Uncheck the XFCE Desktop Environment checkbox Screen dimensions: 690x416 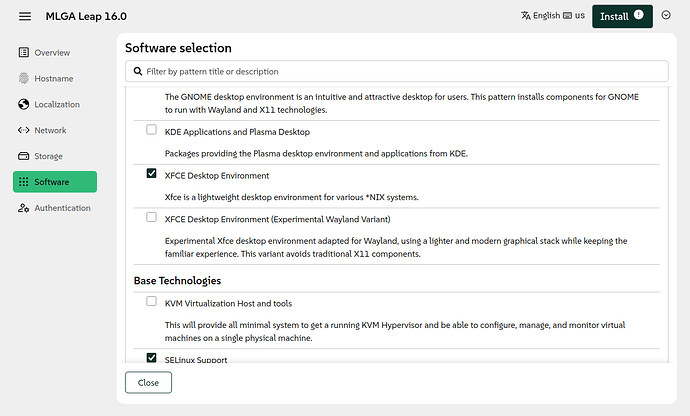pyautogui.click(x=151, y=173)
